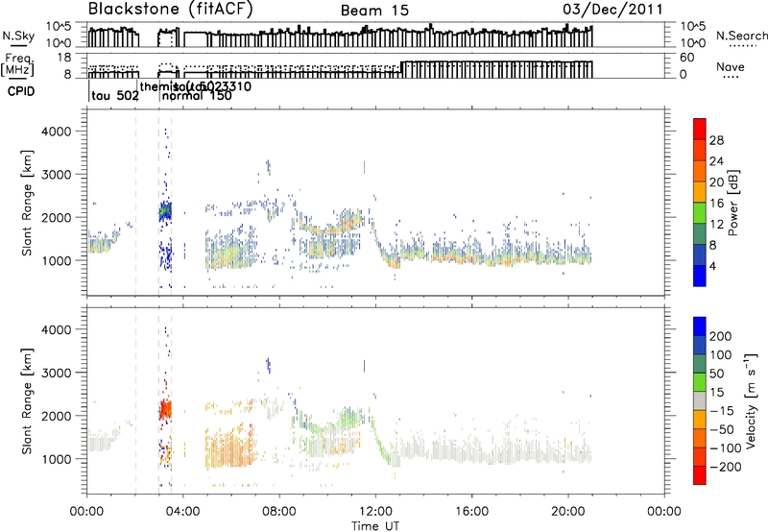This screenshot has height=532, width=768.
Task: Click the 'CPID' row label
Action: [21, 91]
